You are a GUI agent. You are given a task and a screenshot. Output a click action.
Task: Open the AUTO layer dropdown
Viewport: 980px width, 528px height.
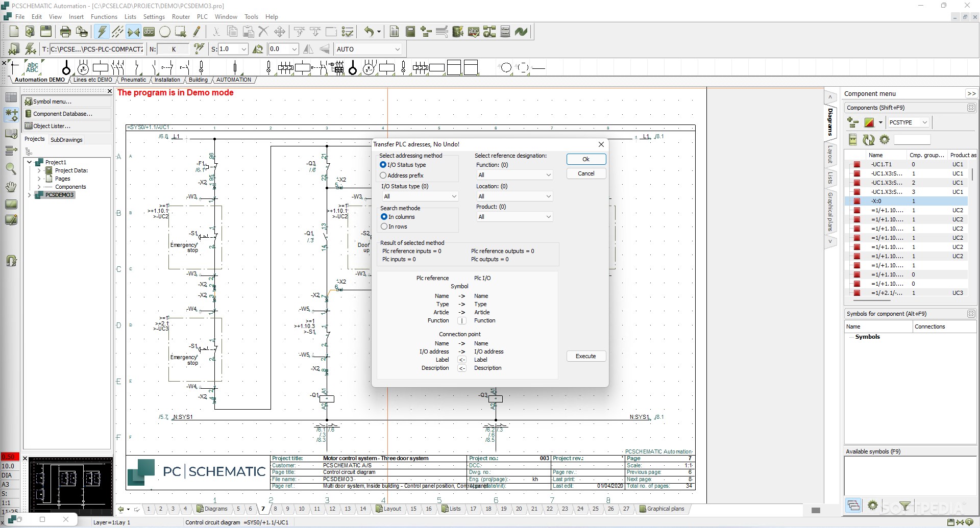point(368,49)
